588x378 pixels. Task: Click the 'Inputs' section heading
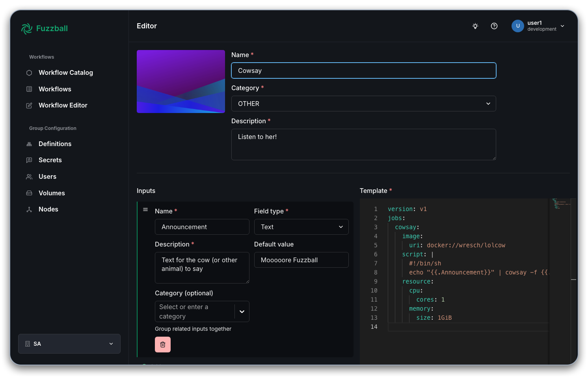(146, 191)
